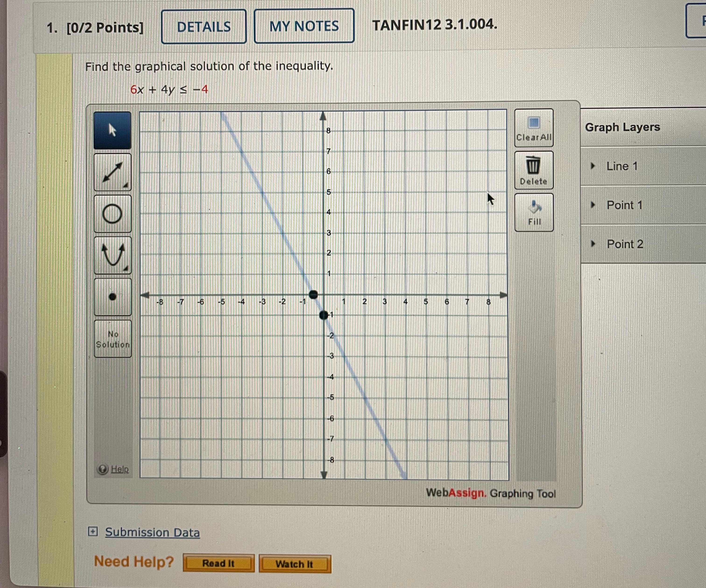The width and height of the screenshot is (706, 588).
Task: Click the Clear All icon button
Action: (x=533, y=128)
